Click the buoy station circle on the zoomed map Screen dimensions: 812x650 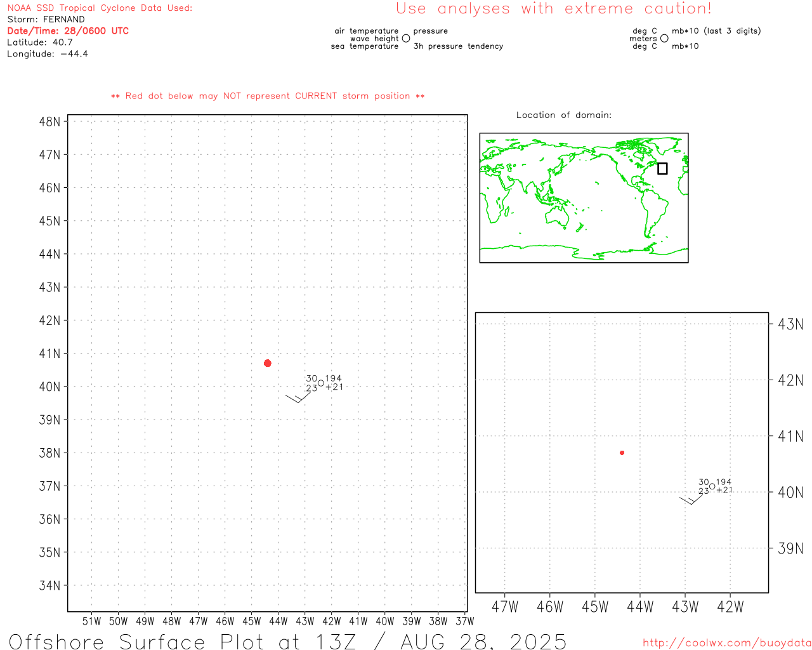pos(712,486)
